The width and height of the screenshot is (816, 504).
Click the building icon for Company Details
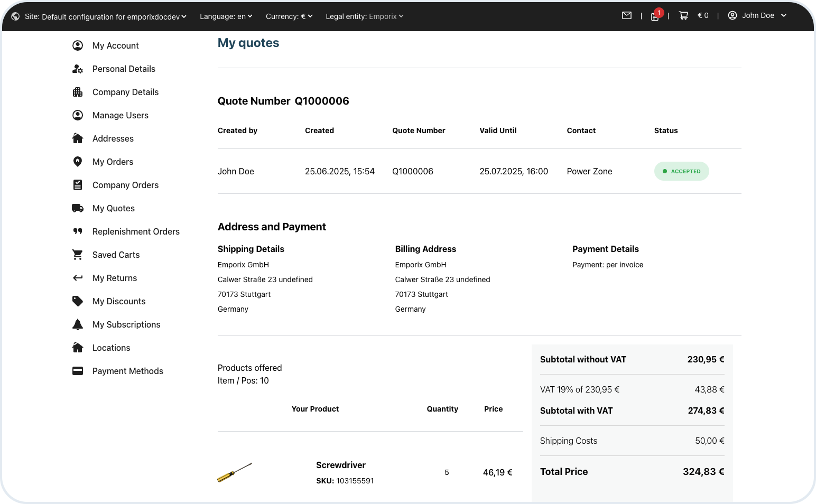[x=78, y=92]
